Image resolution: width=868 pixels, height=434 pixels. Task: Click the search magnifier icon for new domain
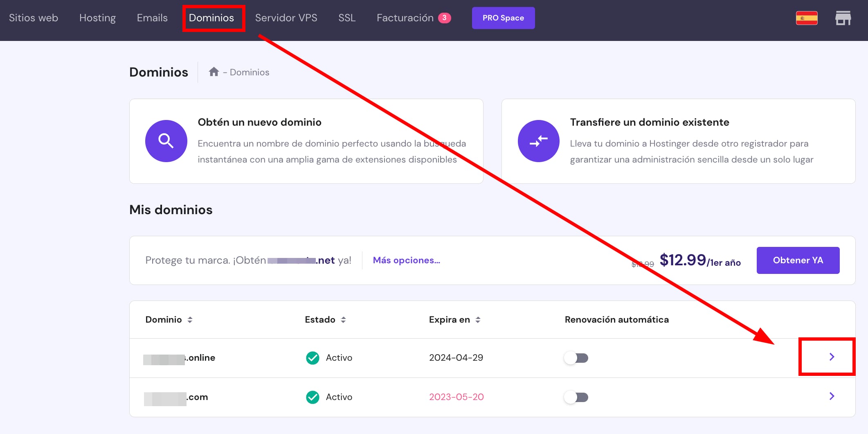[166, 141]
